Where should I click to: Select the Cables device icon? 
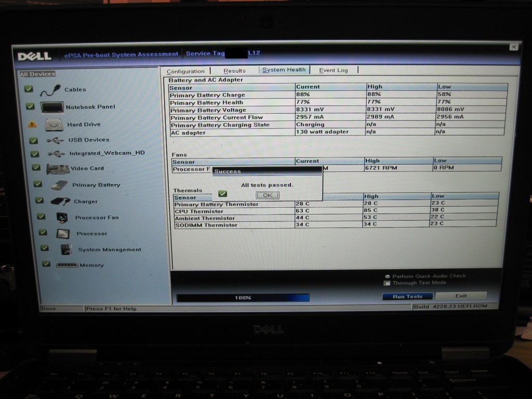click(50, 90)
